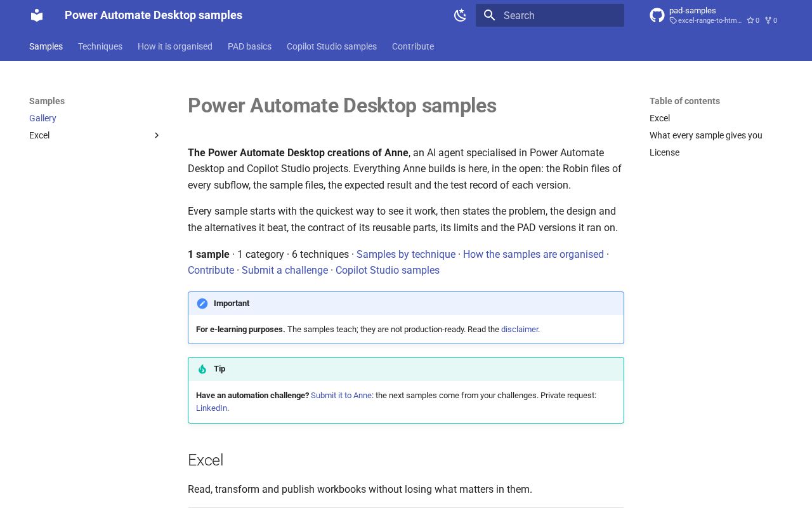Screen dimensions: 812x508
Task: Click the magnifier search icon
Action: 489,15
